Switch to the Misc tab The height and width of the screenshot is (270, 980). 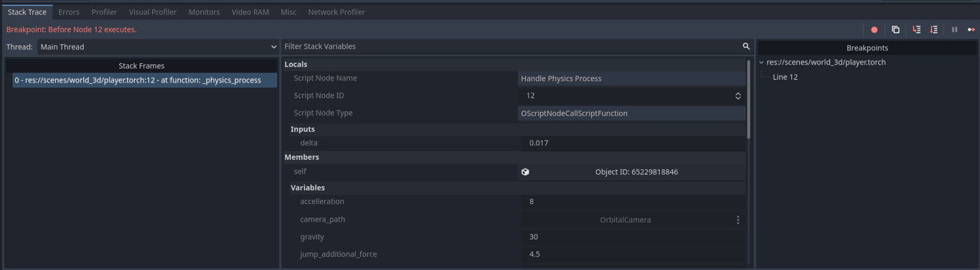point(288,12)
